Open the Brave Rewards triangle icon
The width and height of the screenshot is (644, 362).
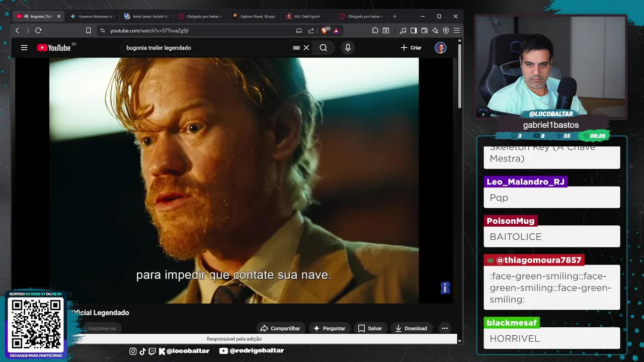click(x=336, y=31)
